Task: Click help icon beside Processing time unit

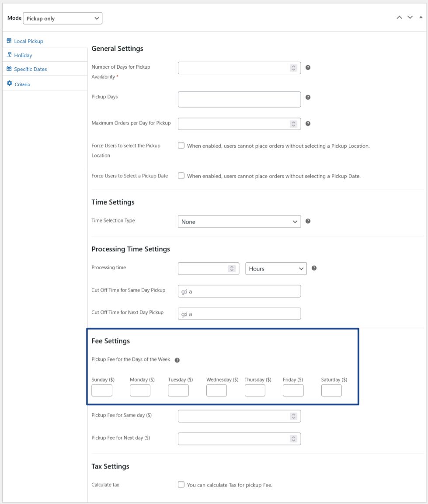Action: [314, 268]
